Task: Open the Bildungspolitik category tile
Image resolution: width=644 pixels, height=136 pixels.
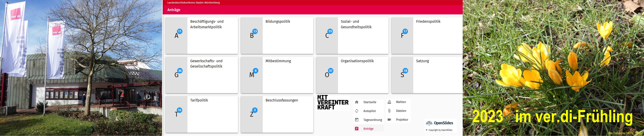Action: [277, 35]
